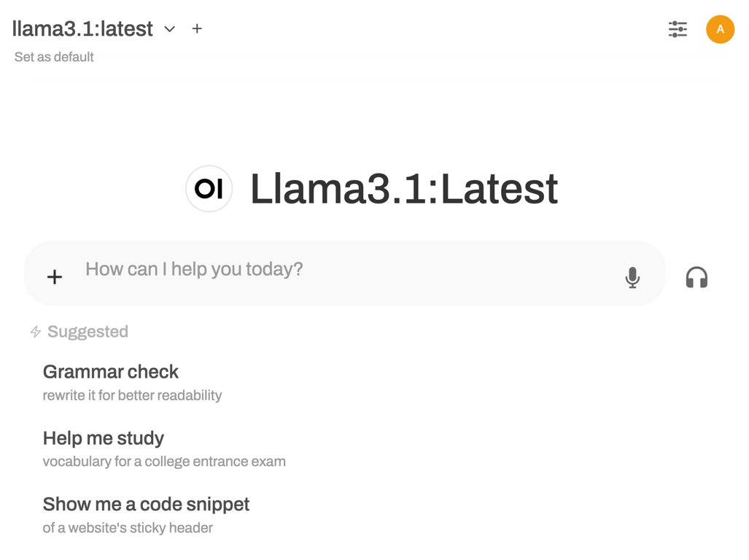Choose Show me a code snippet prompt
The height and width of the screenshot is (560, 749).
click(146, 504)
